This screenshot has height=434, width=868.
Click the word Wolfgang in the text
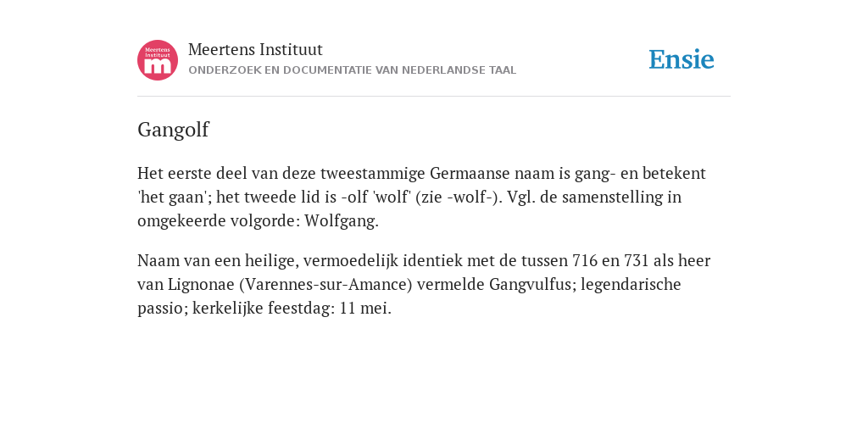pyautogui.click(x=339, y=221)
